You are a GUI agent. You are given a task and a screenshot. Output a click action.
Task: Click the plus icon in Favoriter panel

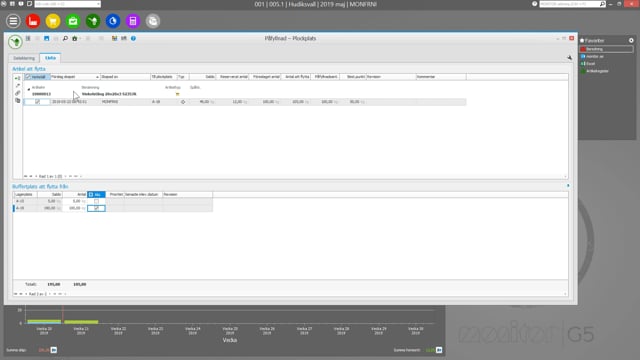631,40
